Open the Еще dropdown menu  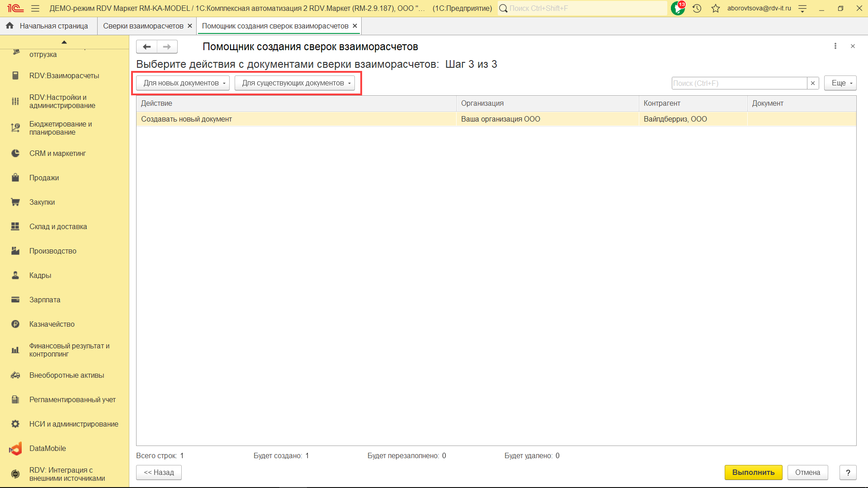840,83
